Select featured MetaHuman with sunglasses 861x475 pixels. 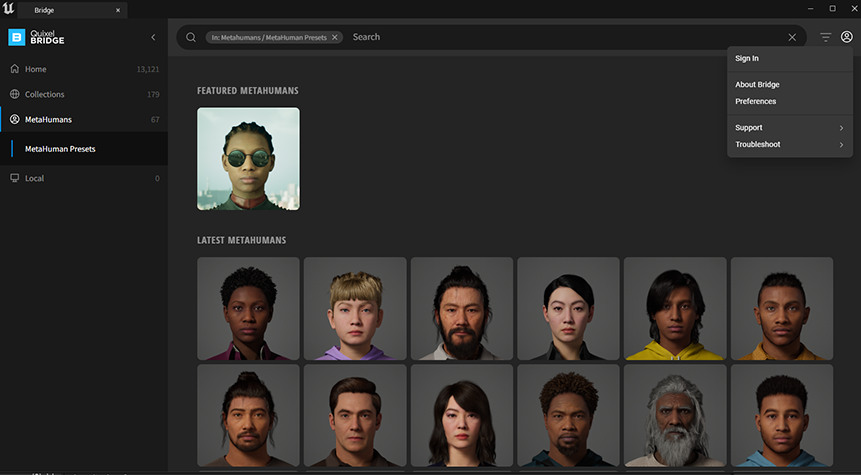(248, 159)
